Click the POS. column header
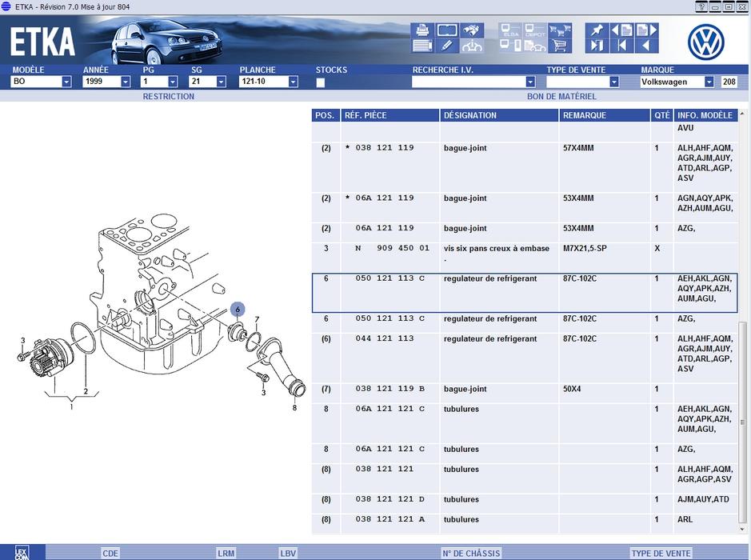Screen dimensions: 751x560 (x=326, y=115)
